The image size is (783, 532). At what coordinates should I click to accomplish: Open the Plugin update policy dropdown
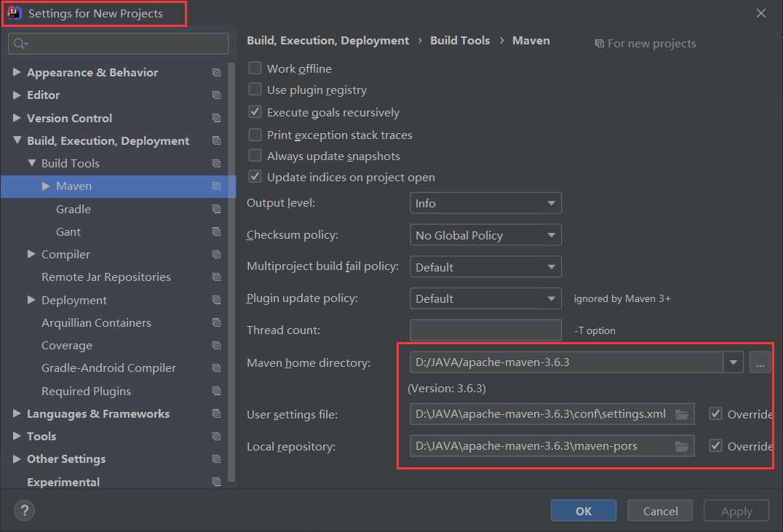tap(485, 298)
